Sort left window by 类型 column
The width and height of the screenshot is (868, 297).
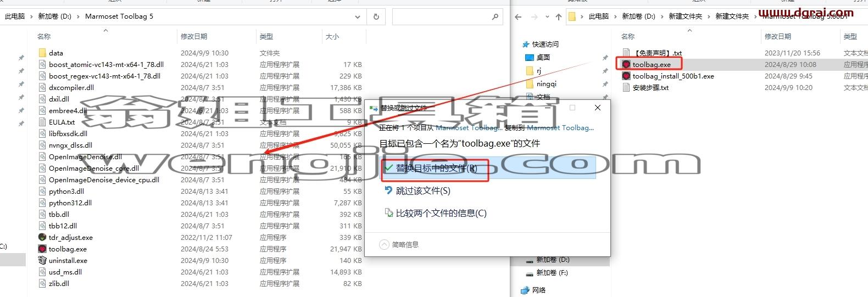[x=266, y=36]
